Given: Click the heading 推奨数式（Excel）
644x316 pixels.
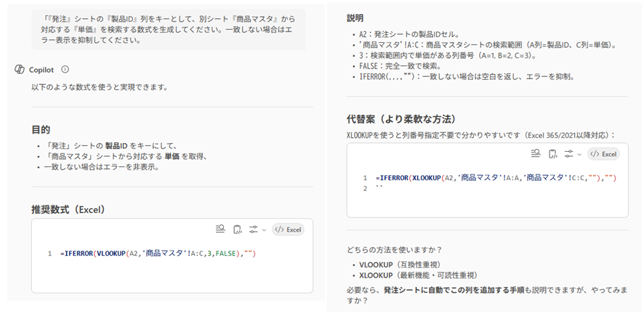Looking at the screenshot, I should tap(68, 209).
